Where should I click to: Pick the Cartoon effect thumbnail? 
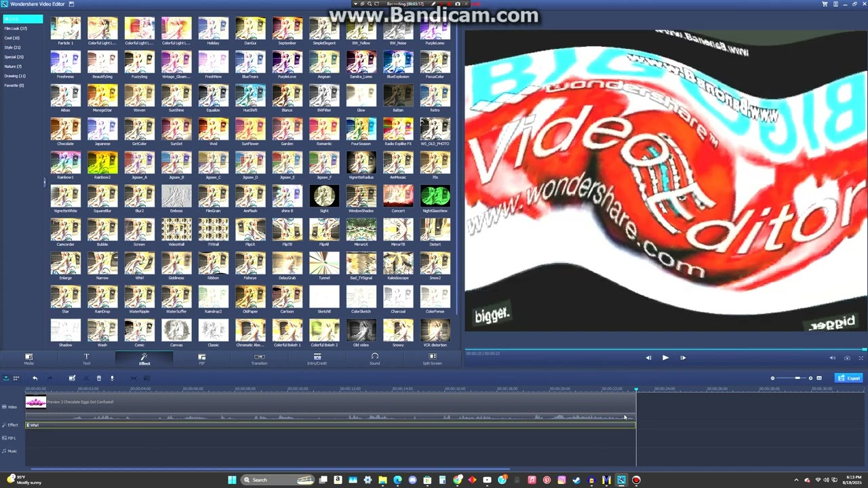click(x=287, y=297)
